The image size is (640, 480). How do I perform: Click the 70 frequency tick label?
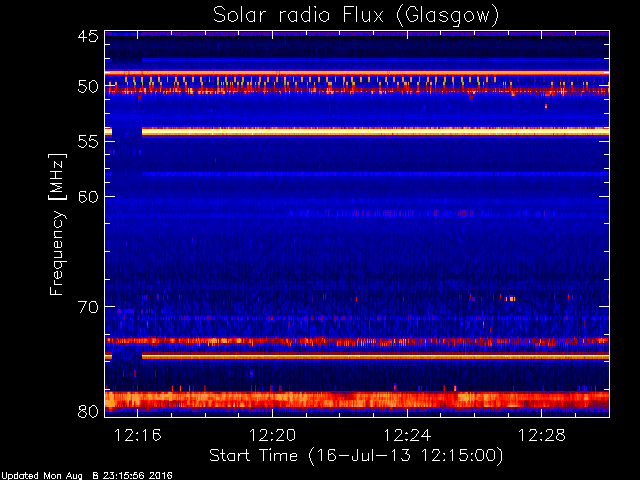click(88, 307)
